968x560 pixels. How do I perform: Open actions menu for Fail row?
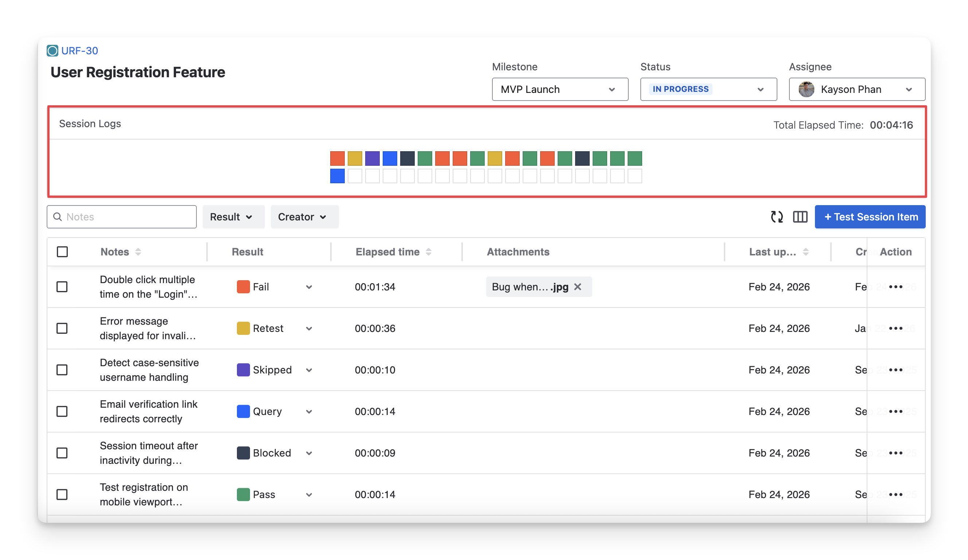[x=895, y=287]
